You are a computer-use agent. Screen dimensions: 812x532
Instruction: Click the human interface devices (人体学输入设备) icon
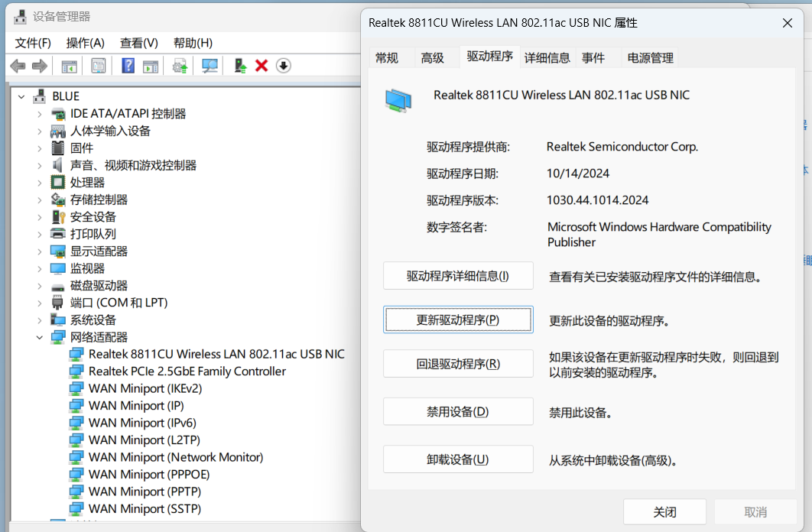[58, 131]
